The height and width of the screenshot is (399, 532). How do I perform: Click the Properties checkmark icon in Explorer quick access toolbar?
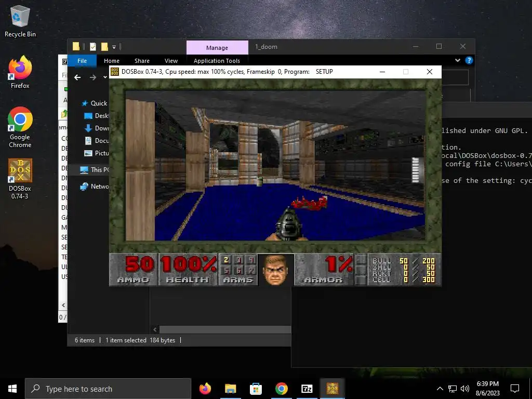[92, 47]
